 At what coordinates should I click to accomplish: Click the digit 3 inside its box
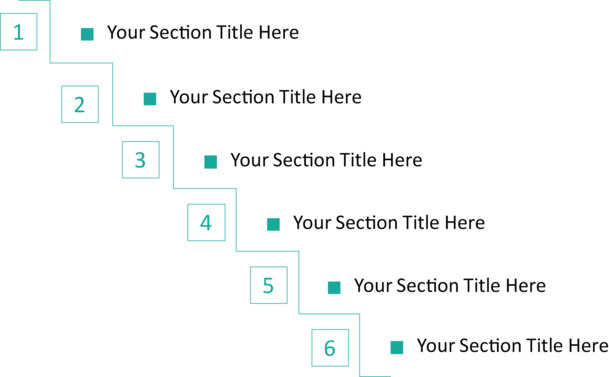tap(140, 160)
